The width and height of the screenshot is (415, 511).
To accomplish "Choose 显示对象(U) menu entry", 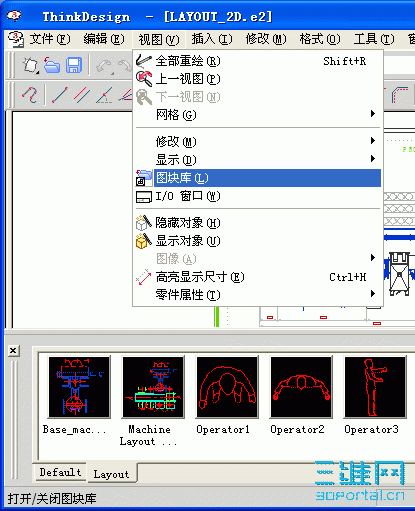I will click(258, 241).
